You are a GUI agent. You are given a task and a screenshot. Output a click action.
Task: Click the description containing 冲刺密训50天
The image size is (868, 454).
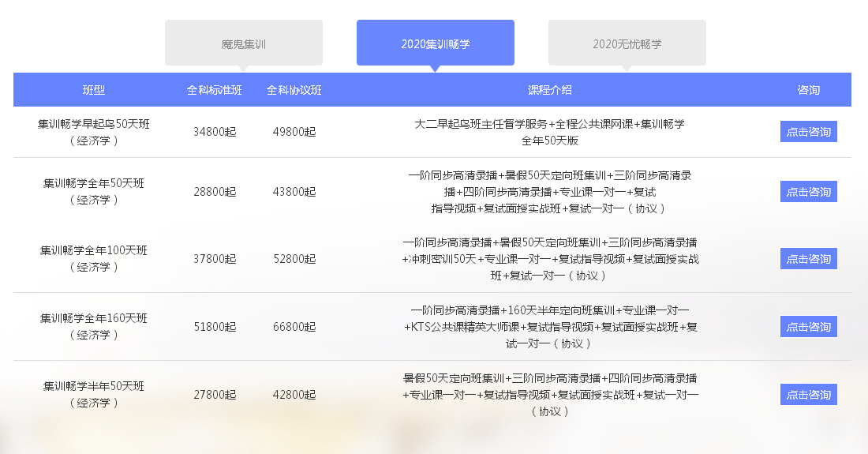pos(550,258)
